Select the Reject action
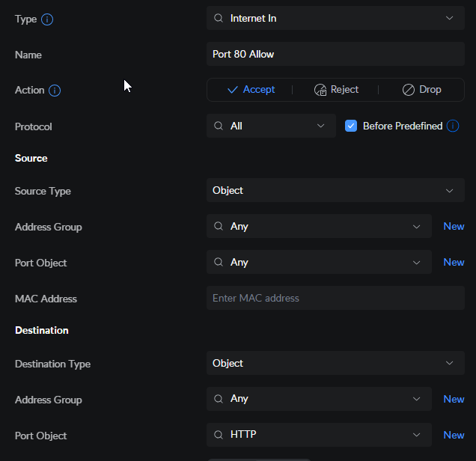This screenshot has width=476, height=461. coord(336,90)
